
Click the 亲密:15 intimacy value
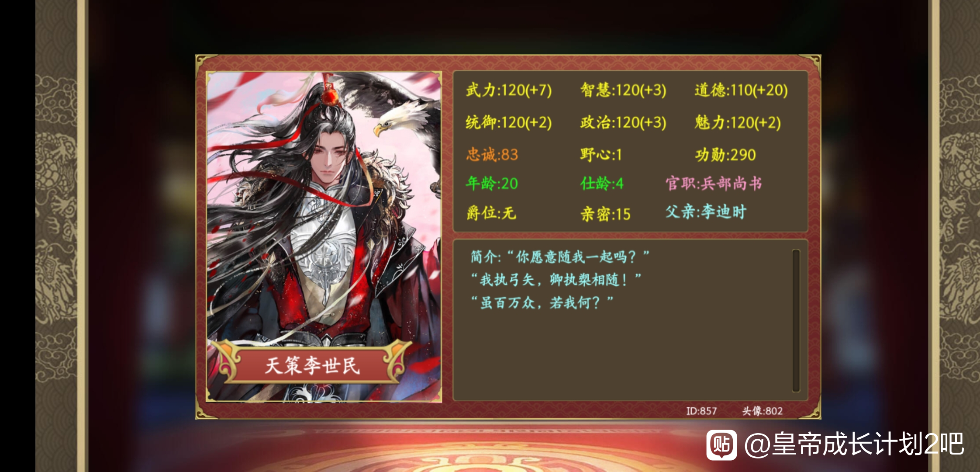[x=605, y=214]
